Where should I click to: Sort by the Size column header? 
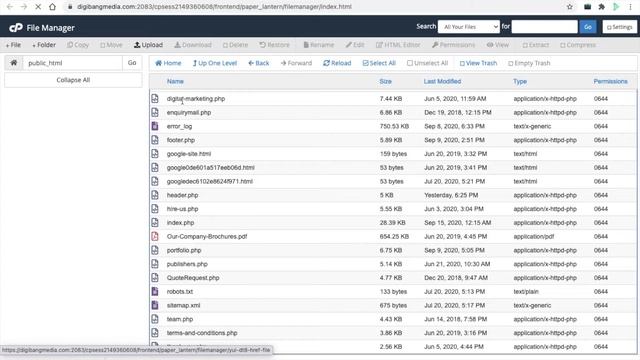[x=385, y=81]
